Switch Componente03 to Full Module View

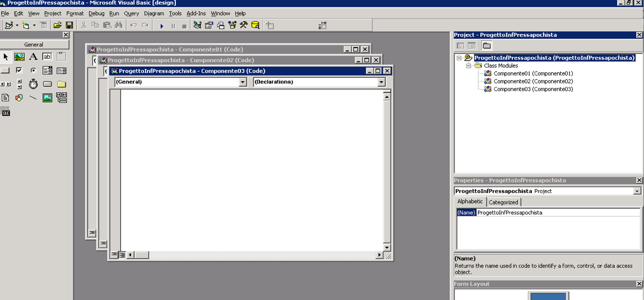pos(122,255)
